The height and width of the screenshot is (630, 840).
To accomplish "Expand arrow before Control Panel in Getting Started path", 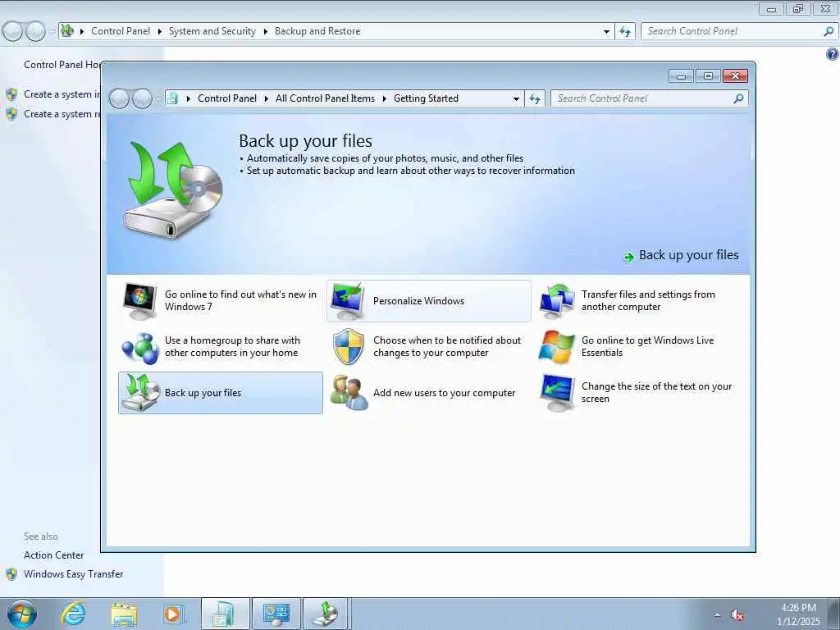I will click(189, 98).
